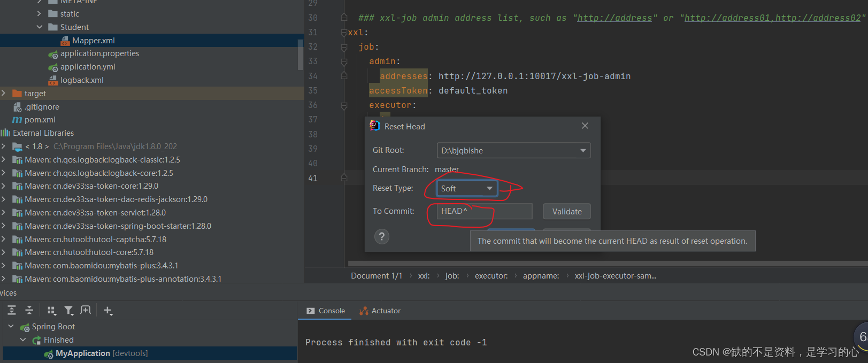Open the services filter funnel icon
This screenshot has height=363, width=868.
[x=68, y=310]
